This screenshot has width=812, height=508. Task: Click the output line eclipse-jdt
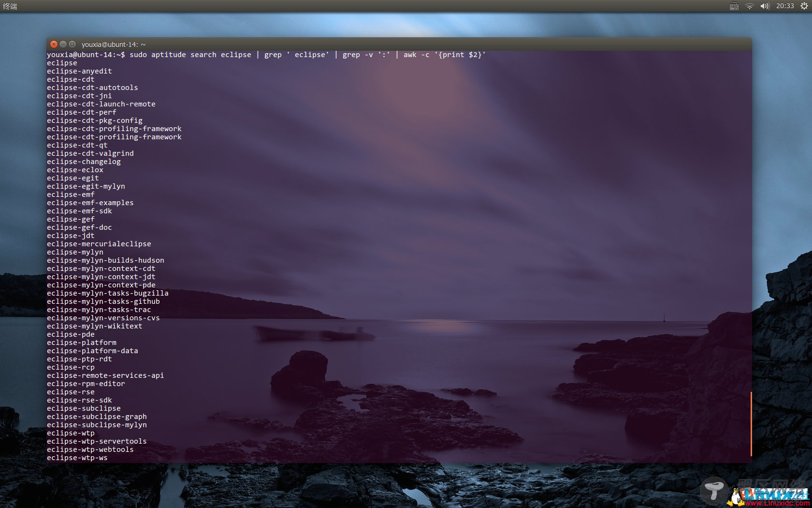click(71, 236)
